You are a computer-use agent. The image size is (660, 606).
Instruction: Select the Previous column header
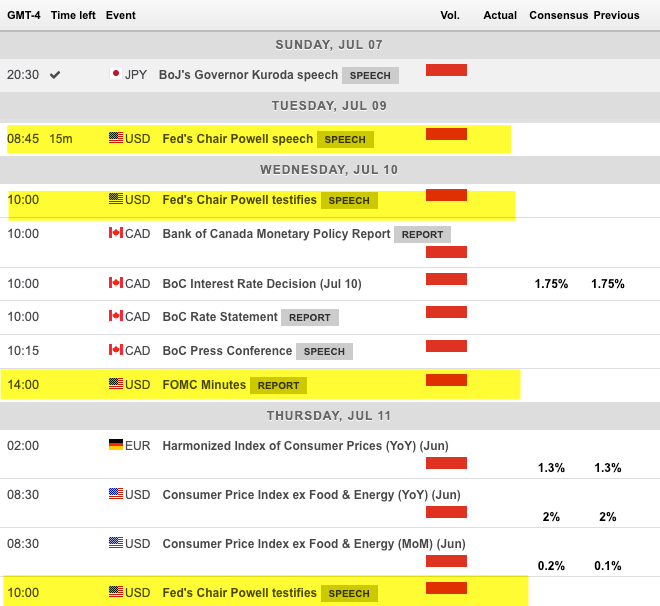[616, 16]
